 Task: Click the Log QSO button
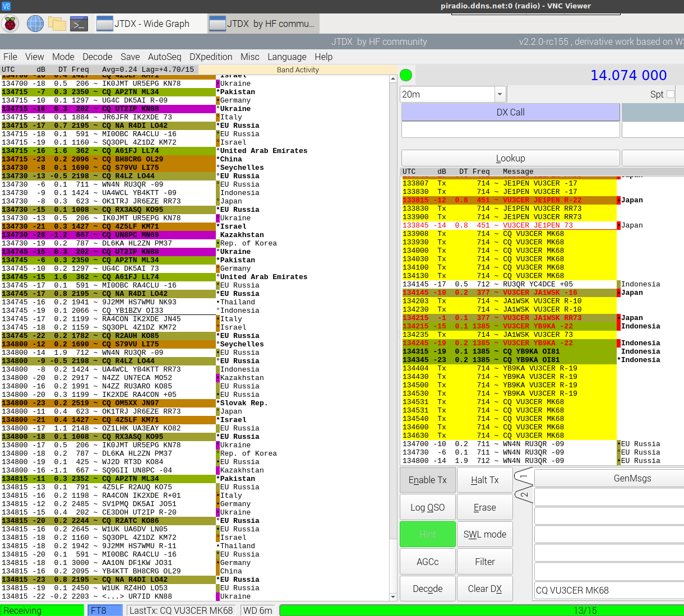[x=428, y=507]
